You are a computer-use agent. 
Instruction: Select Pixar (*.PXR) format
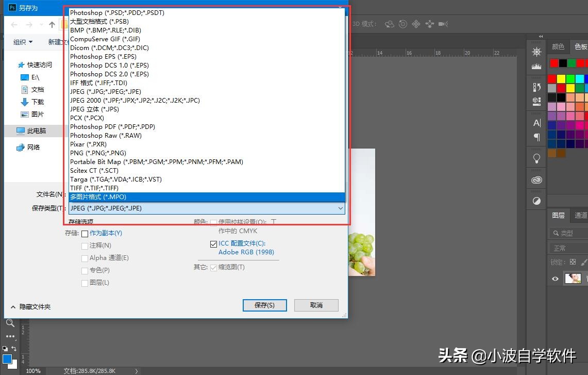207,144
